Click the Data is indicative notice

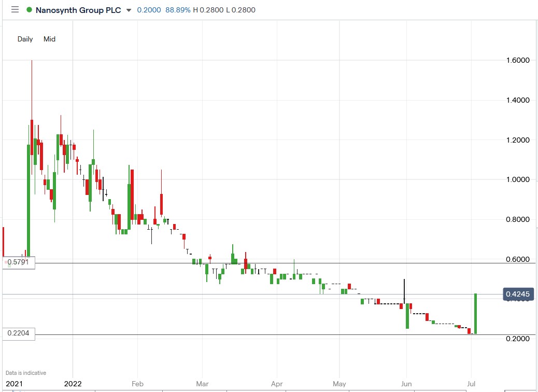click(x=25, y=372)
